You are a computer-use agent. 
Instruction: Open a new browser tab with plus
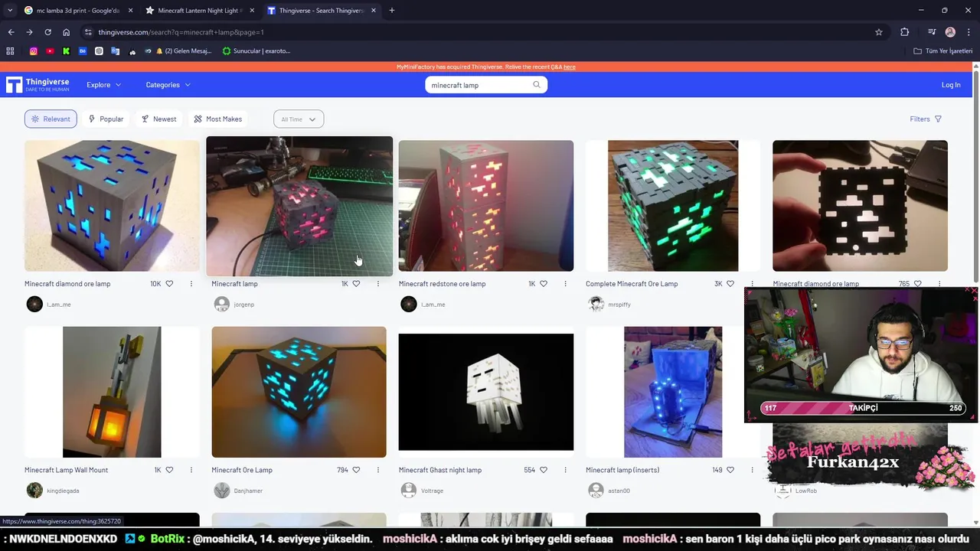(x=392, y=11)
